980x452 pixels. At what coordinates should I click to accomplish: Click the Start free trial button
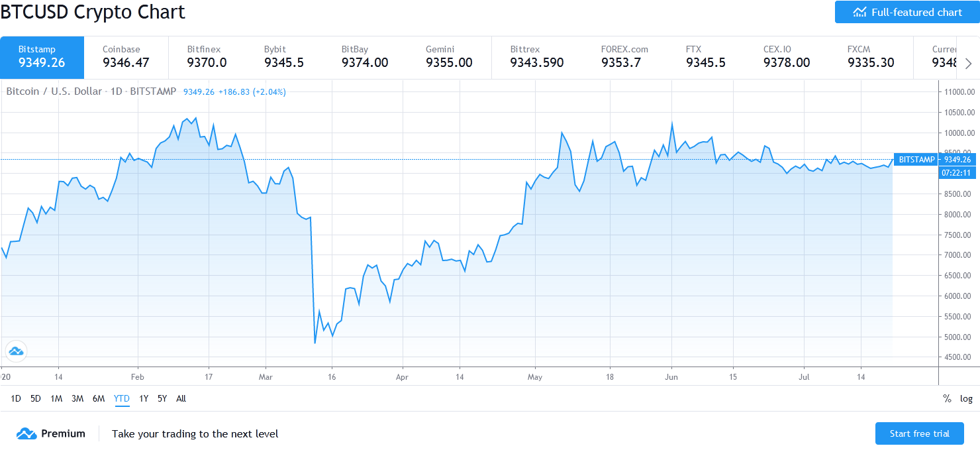[919, 433]
